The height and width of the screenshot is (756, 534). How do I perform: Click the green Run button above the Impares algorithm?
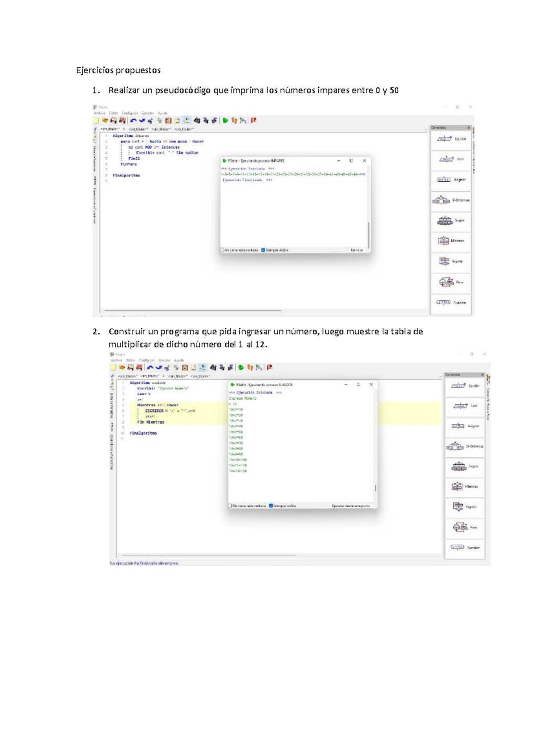coord(225,120)
